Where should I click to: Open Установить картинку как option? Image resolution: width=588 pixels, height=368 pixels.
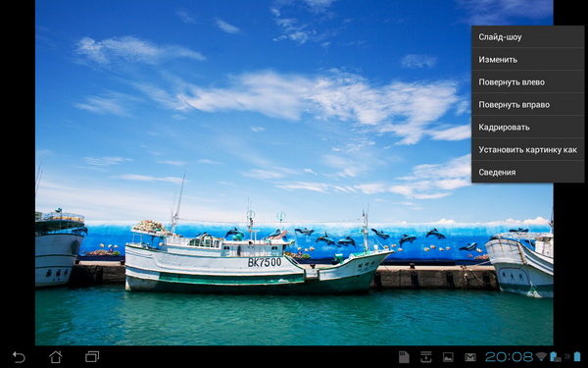[x=527, y=149]
